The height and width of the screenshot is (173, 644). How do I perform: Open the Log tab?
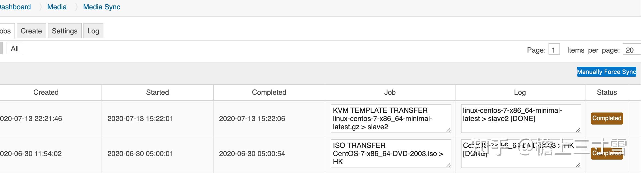pyautogui.click(x=93, y=31)
